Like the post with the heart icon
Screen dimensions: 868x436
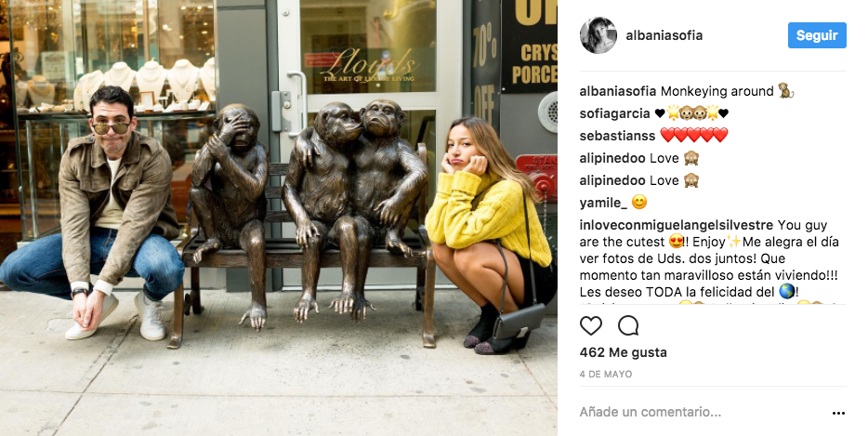point(591,325)
